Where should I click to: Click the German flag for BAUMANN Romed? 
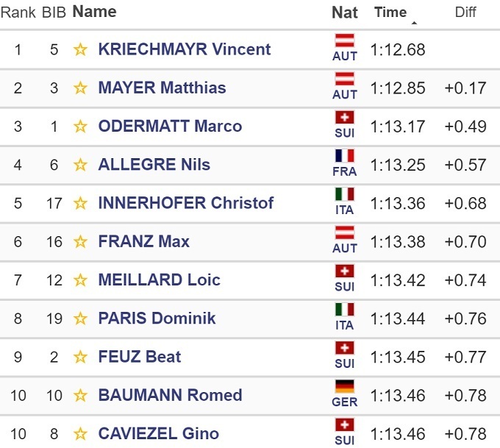point(344,387)
